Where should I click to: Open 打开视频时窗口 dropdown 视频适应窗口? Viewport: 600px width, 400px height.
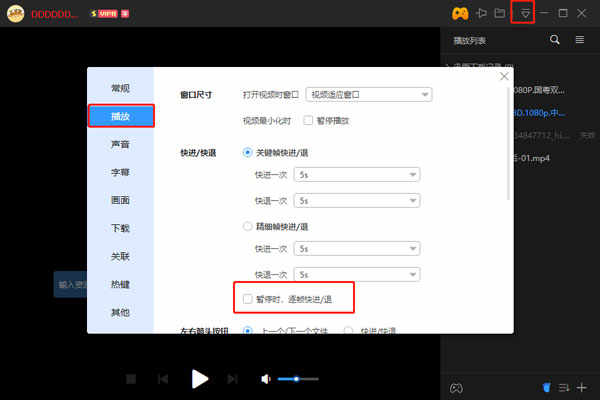coord(369,95)
